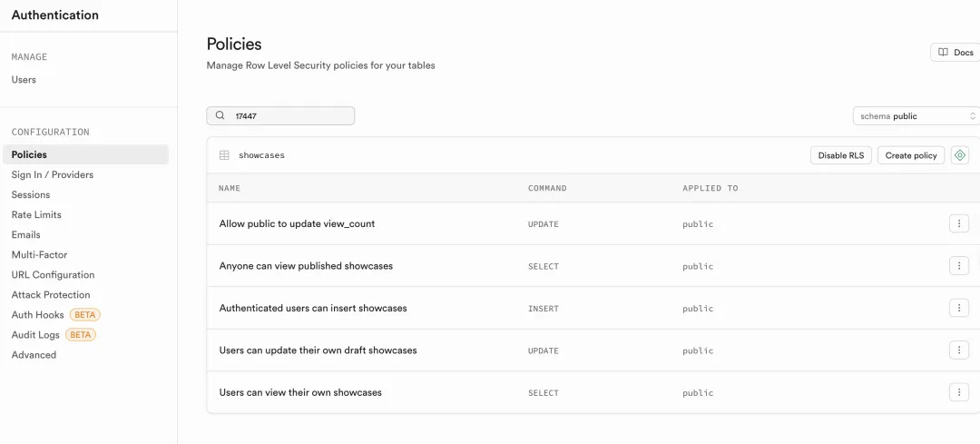
Task: Go to Users in the sidebar
Action: (24, 80)
